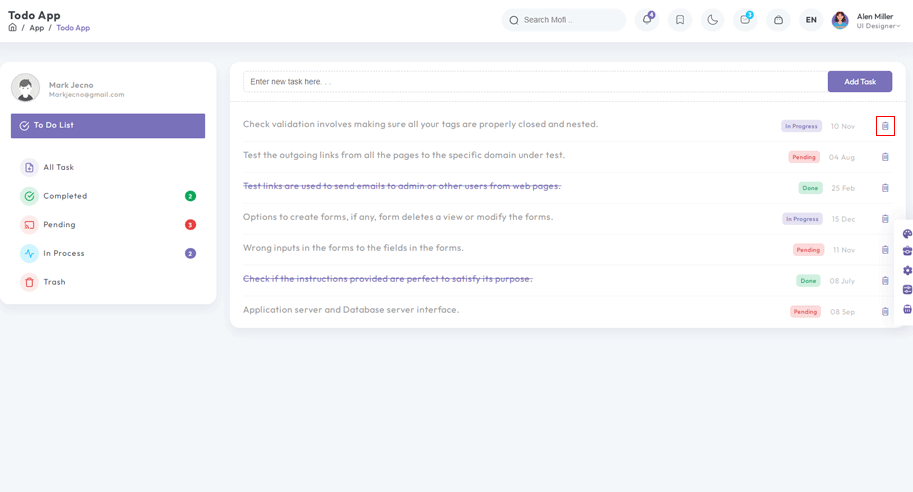Toggle the 'Test links are used' completed task
The image size is (913, 492).
pos(401,186)
